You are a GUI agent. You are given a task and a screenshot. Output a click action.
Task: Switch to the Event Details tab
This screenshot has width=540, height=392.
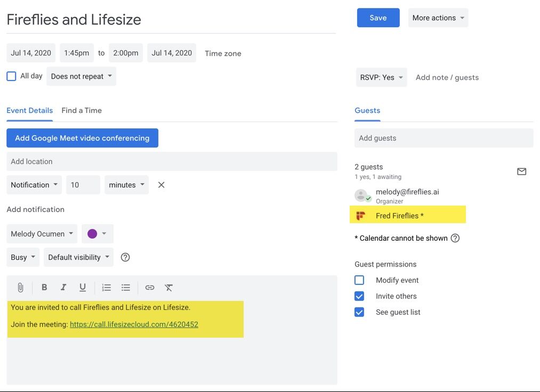(x=30, y=110)
